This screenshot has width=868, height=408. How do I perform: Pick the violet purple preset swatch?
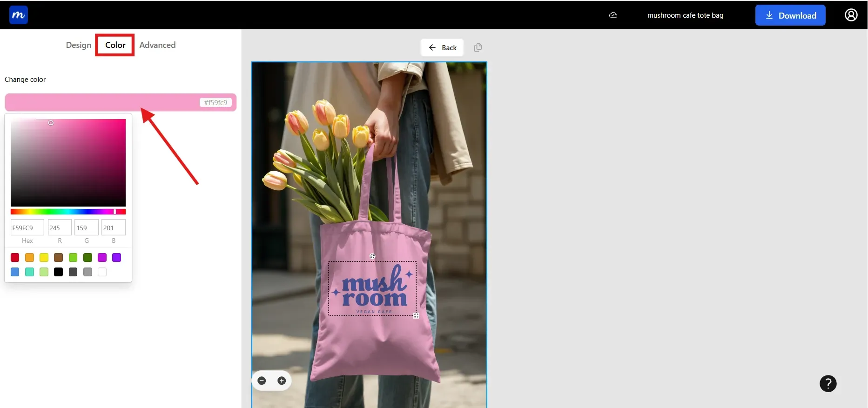coord(116,257)
